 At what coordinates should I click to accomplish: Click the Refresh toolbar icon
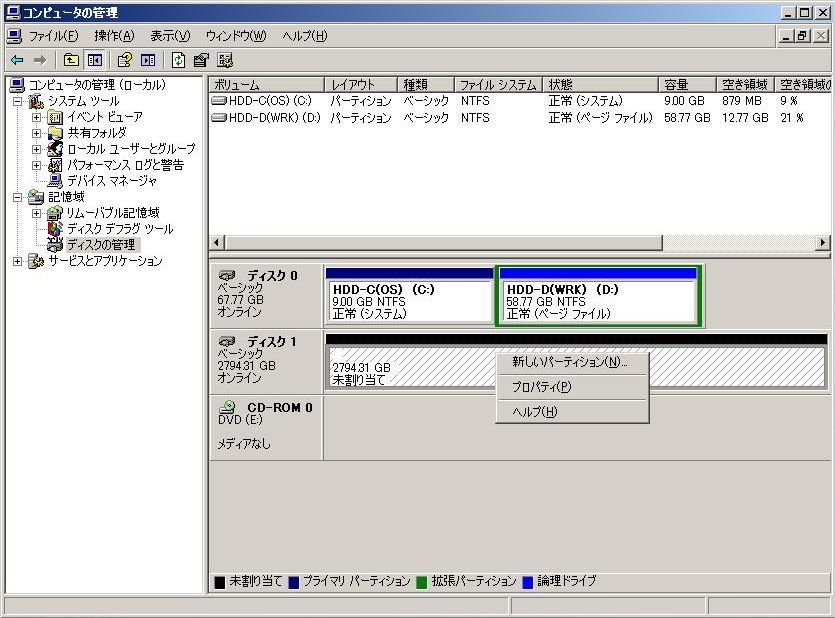(x=178, y=60)
